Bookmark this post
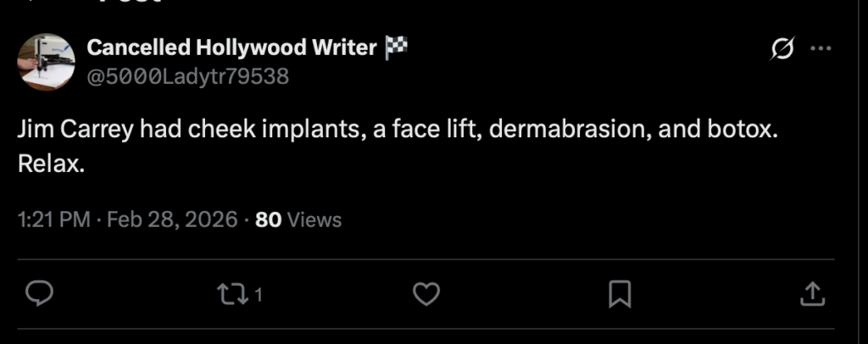The width and height of the screenshot is (868, 344). click(620, 294)
